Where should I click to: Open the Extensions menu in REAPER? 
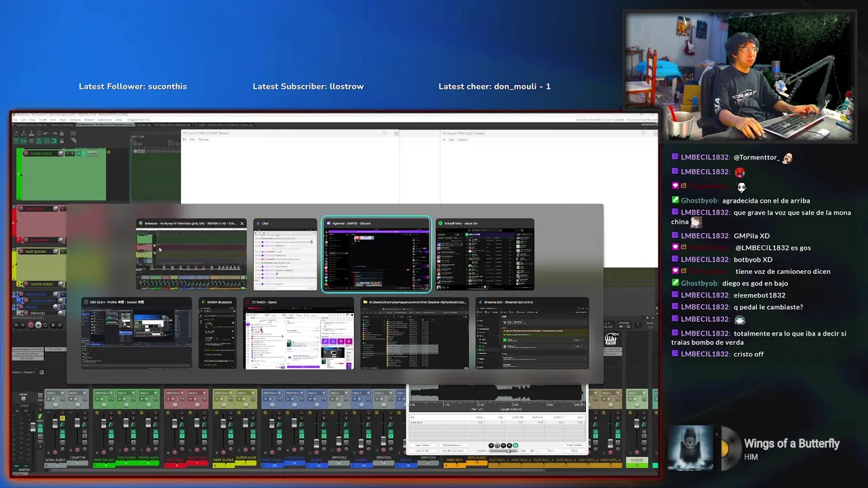tap(104, 120)
